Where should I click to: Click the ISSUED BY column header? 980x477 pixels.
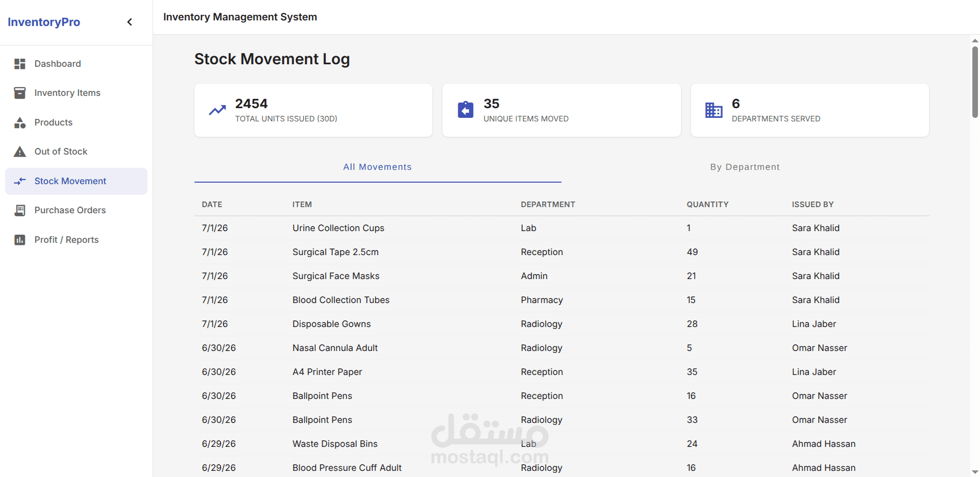[x=813, y=205]
